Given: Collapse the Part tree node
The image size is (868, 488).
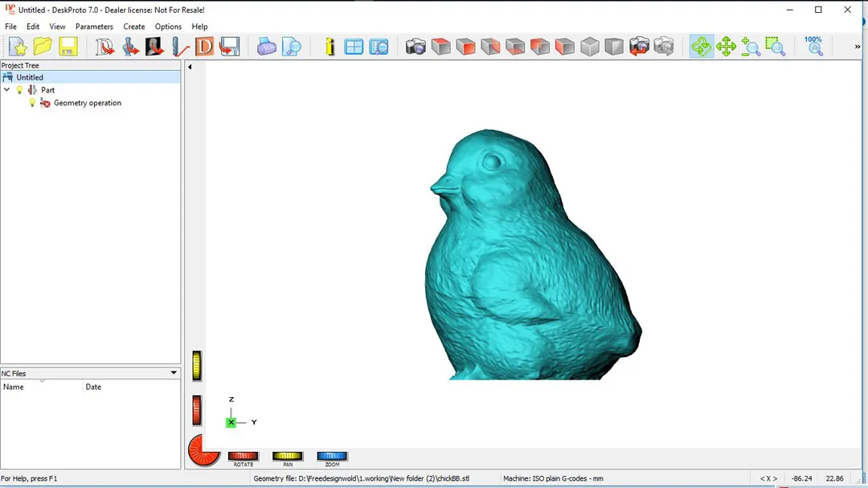Looking at the screenshot, I should 7,90.
